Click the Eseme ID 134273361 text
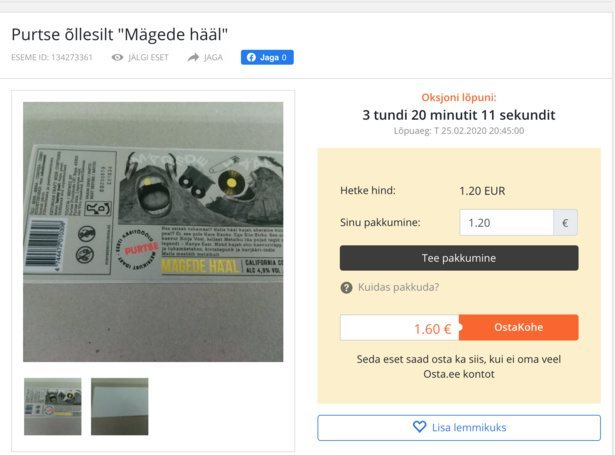The height and width of the screenshot is (455, 615). tap(52, 58)
